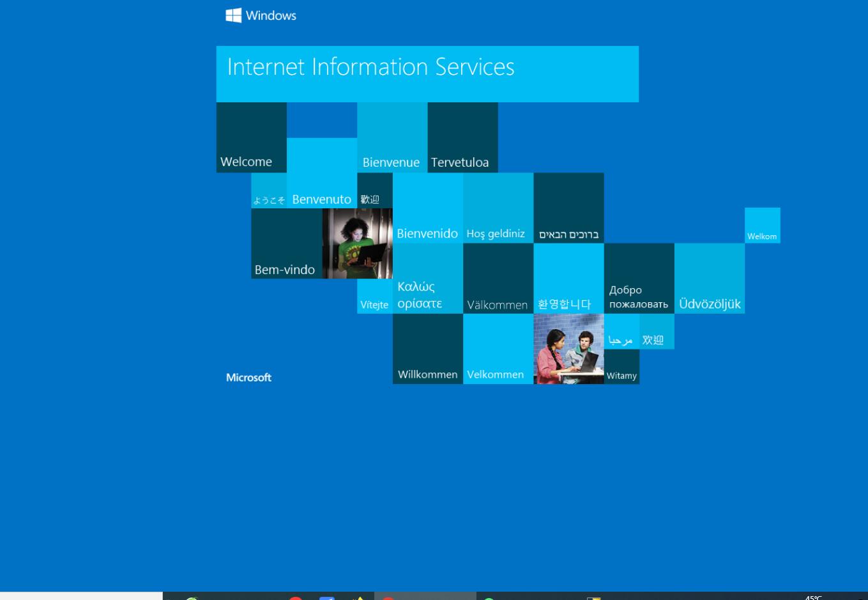The width and height of the screenshot is (868, 600).
Task: Click photo of two people at table
Action: (568, 349)
